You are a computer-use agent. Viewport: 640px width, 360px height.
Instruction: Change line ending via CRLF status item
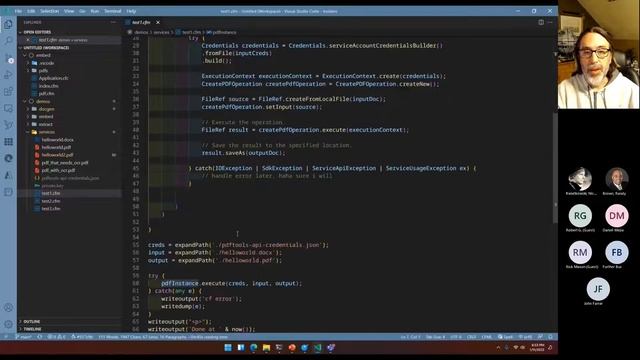tap(471, 337)
